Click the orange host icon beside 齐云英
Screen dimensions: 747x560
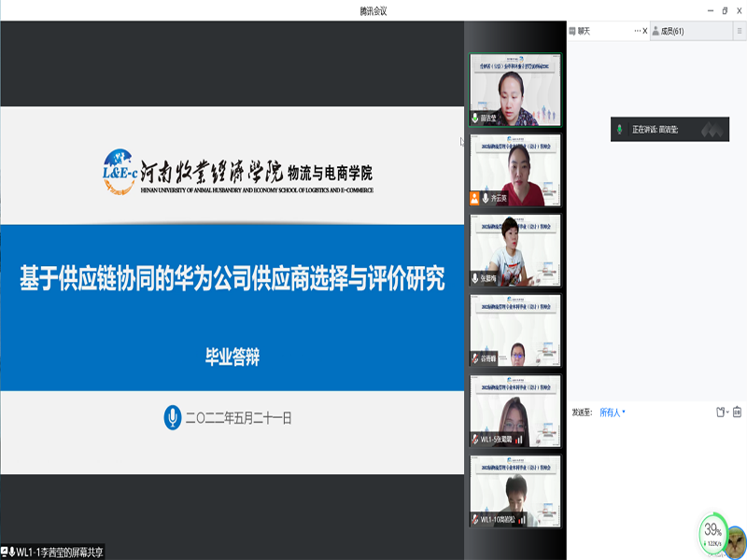pos(476,198)
